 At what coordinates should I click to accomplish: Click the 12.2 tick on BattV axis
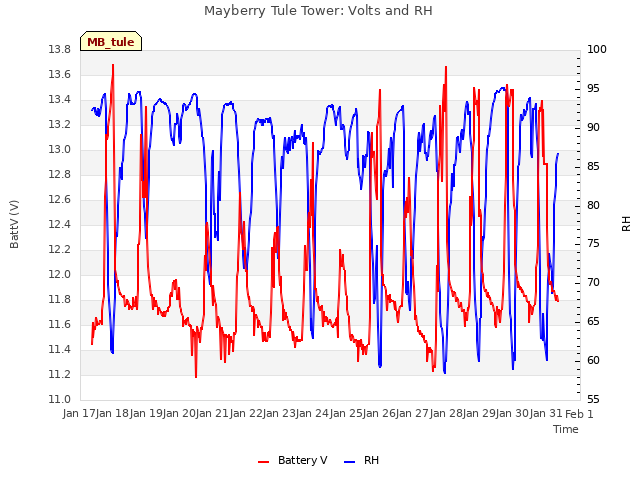(x=60, y=249)
